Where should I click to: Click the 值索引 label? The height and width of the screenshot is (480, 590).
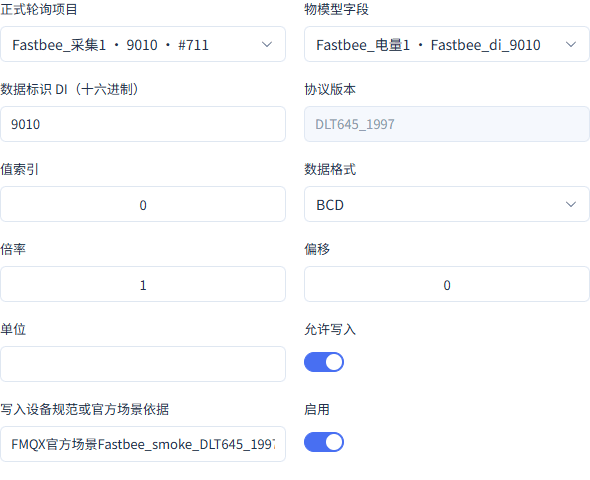20,169
